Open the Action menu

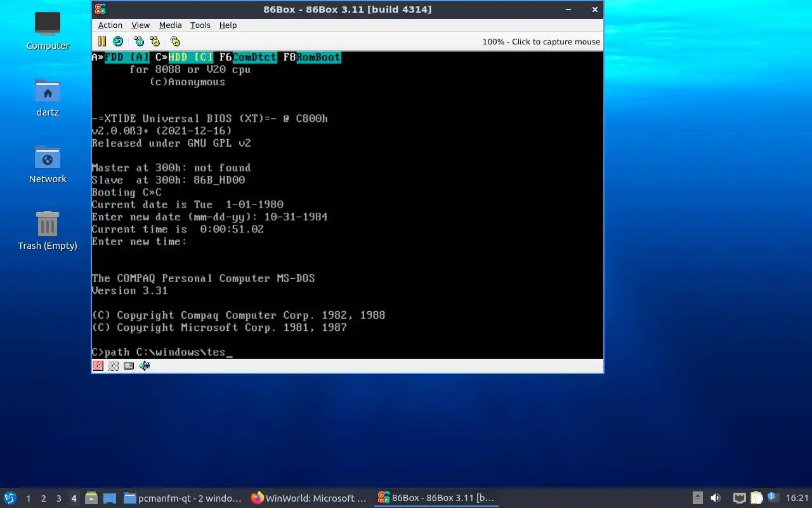point(110,25)
